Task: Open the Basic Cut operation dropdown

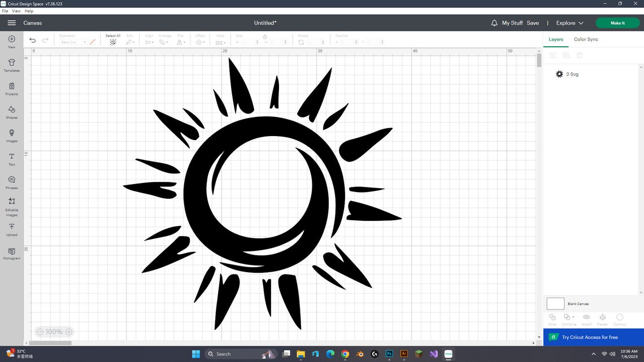Action: [x=72, y=41]
